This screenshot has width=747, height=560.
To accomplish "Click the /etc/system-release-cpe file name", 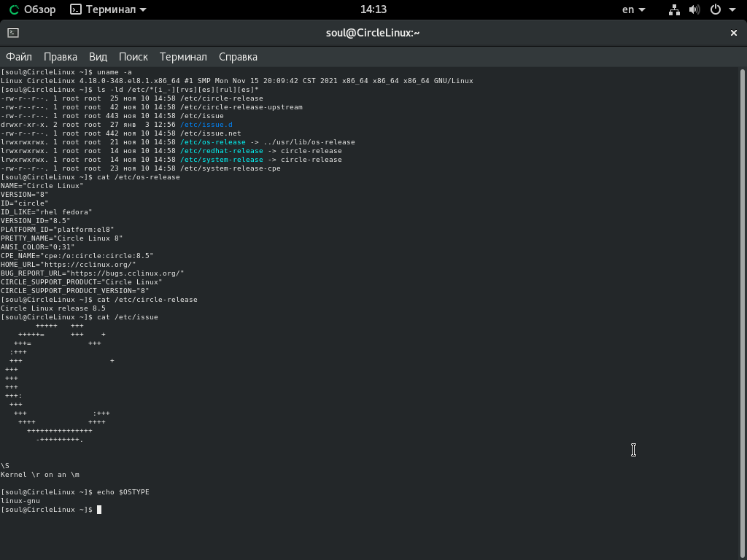I will [231, 168].
